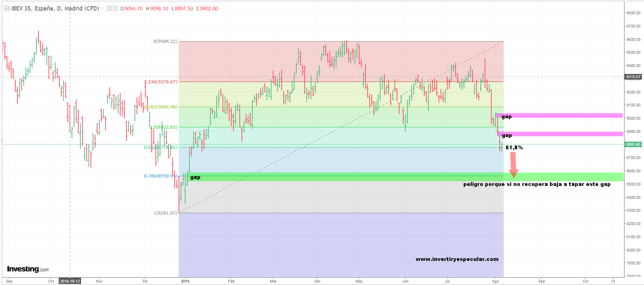This screenshot has width=644, height=285.
Task: Click the 0 (9584.22) Fibonacci level label
Action: pos(165,42)
